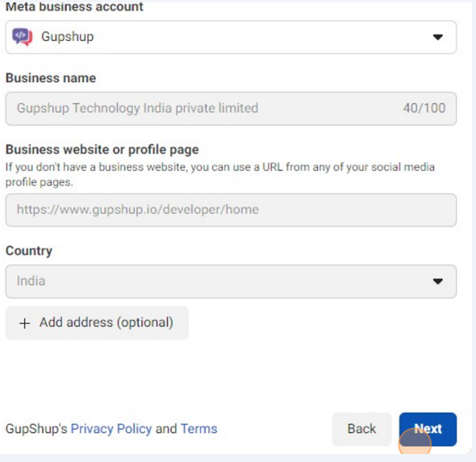Select the Gupshup account name in dropdown

pos(68,37)
